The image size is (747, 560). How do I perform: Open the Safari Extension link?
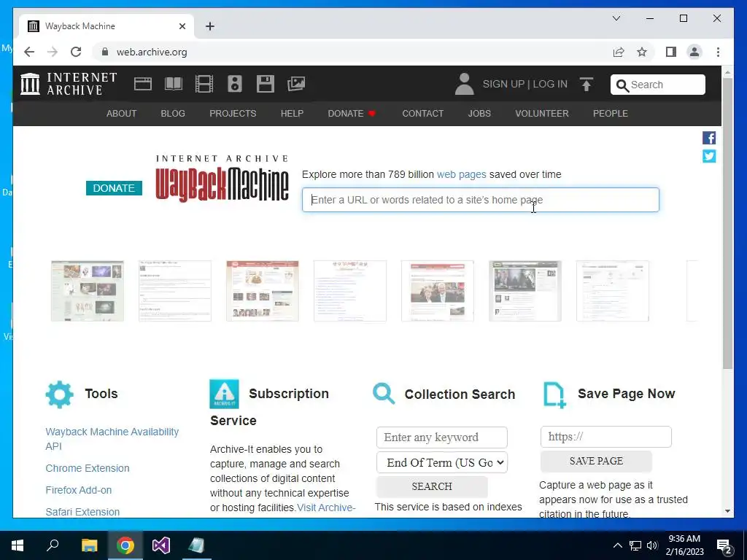pos(82,512)
